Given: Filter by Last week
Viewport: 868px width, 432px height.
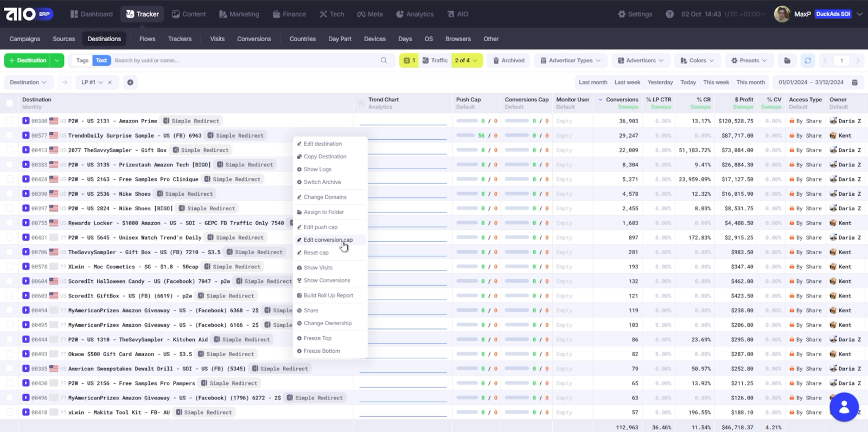Looking at the screenshot, I should [x=627, y=82].
